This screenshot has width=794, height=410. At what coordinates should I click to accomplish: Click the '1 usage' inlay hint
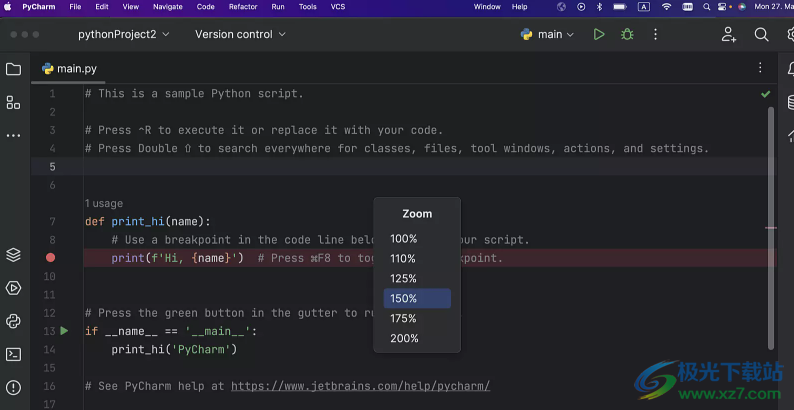[x=104, y=203]
